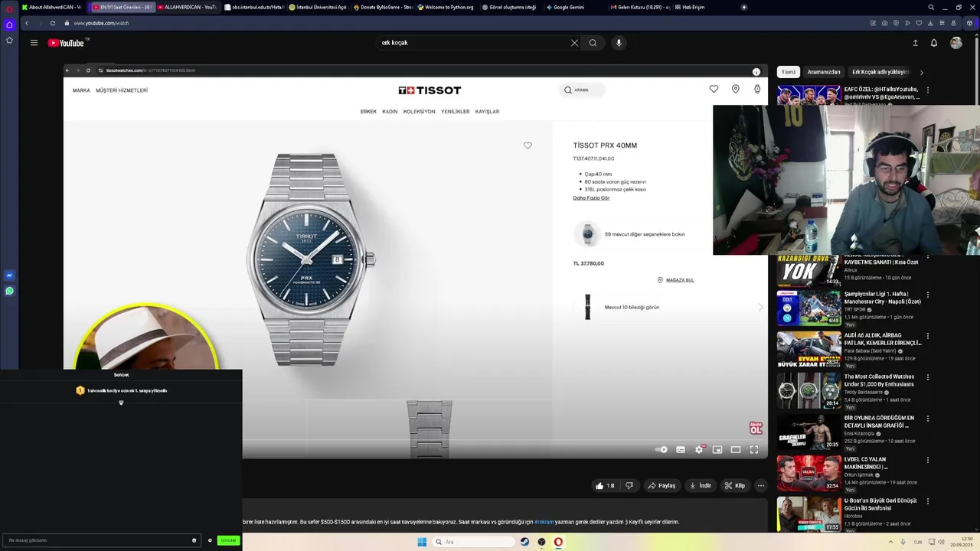
Task: Start voice search with microphone icon
Action: pyautogui.click(x=619, y=43)
